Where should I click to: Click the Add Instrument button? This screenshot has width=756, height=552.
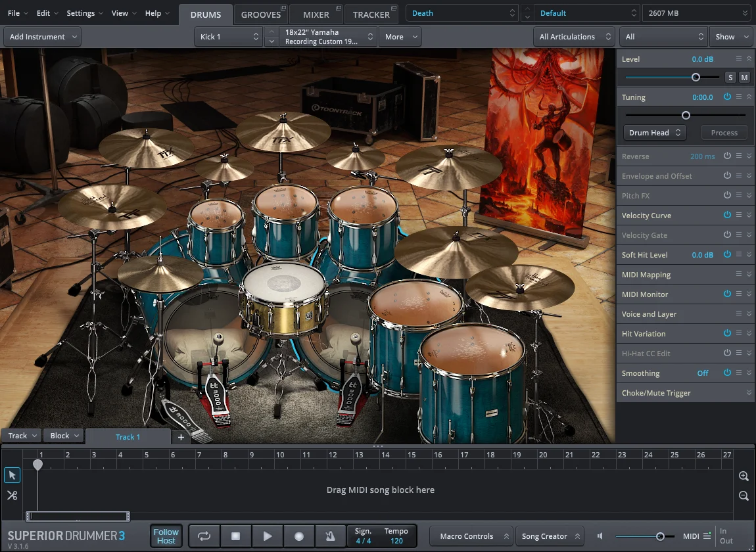click(x=43, y=37)
